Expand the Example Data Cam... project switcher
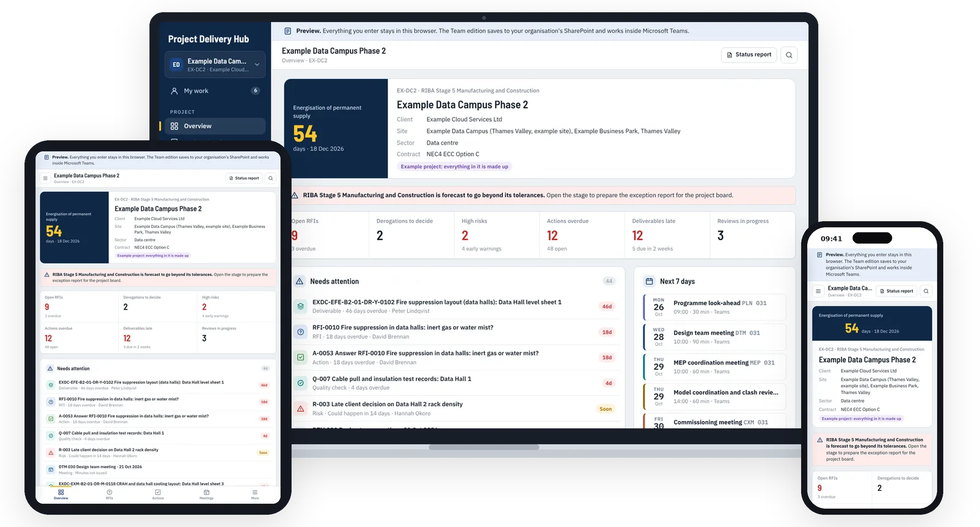Viewport: 980px width, 527px height. pyautogui.click(x=215, y=65)
